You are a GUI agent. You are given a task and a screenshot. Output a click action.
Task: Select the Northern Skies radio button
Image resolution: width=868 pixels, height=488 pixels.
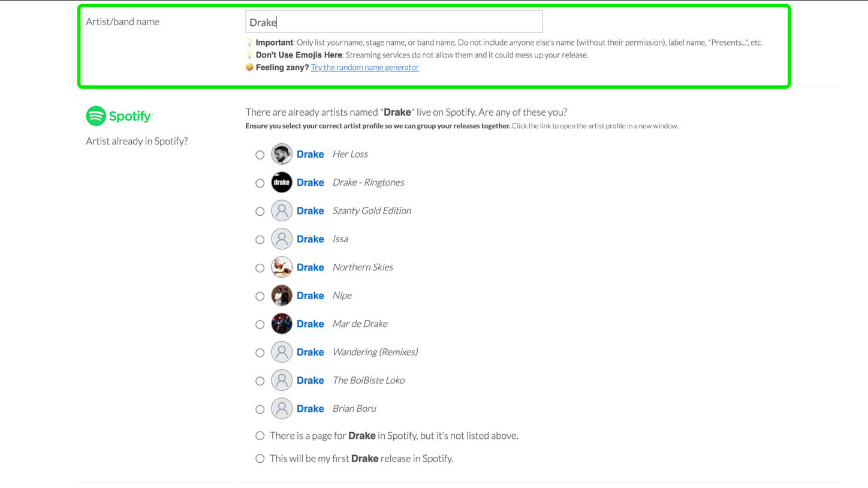tap(260, 268)
